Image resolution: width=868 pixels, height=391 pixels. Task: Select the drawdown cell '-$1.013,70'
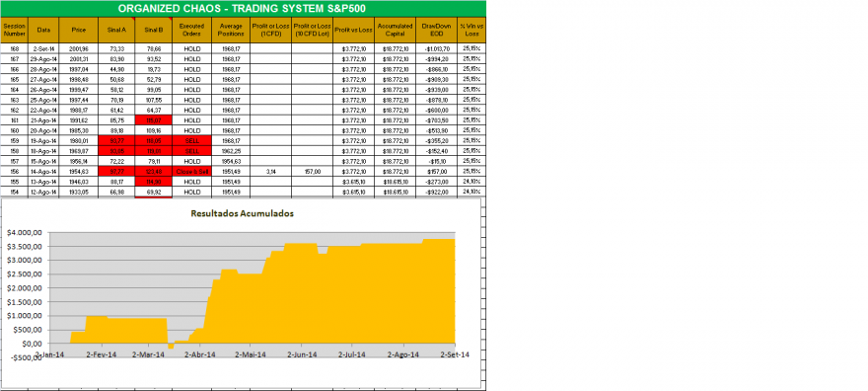[436, 48]
